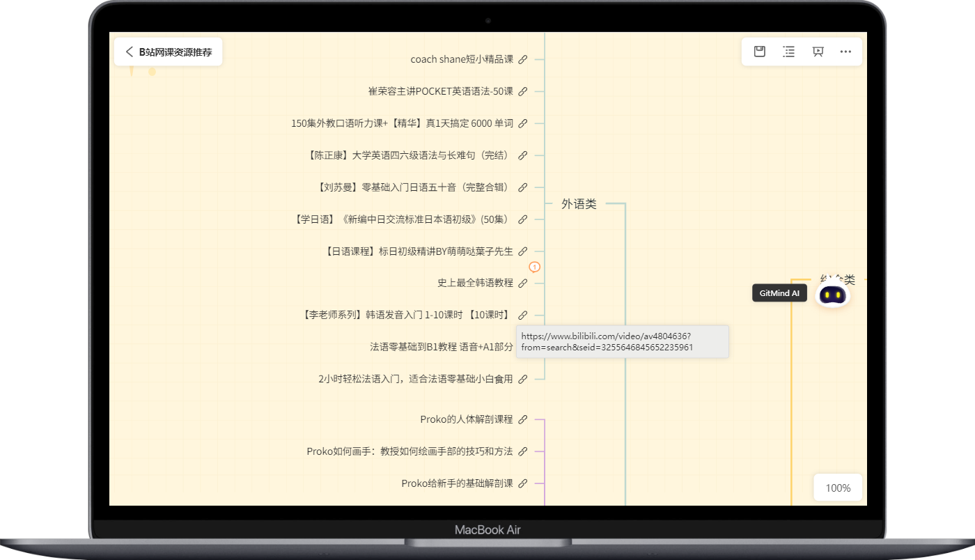
Task: Select node Proko的人体解剖课程
Action: click(x=467, y=419)
